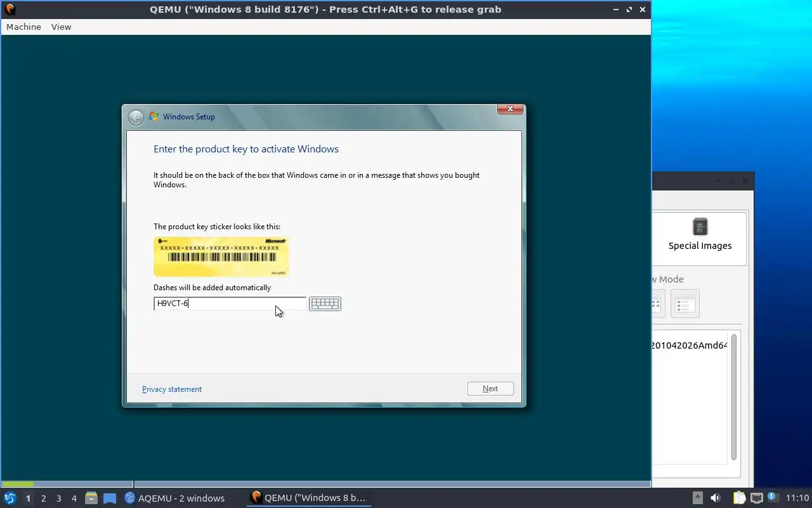Close the Windows Setup dialog
Image resolution: width=812 pixels, height=508 pixels.
[x=510, y=109]
